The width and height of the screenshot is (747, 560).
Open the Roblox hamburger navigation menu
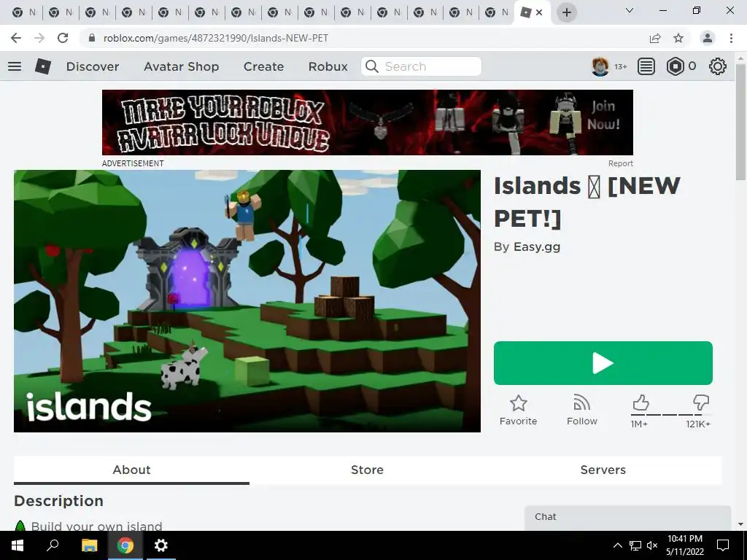point(15,66)
